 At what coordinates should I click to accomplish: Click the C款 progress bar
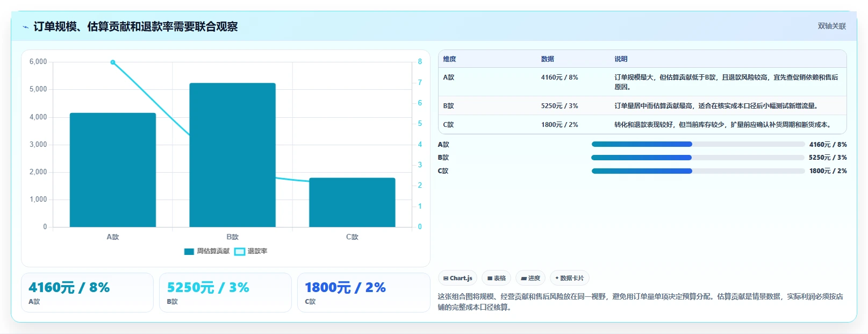698,171
